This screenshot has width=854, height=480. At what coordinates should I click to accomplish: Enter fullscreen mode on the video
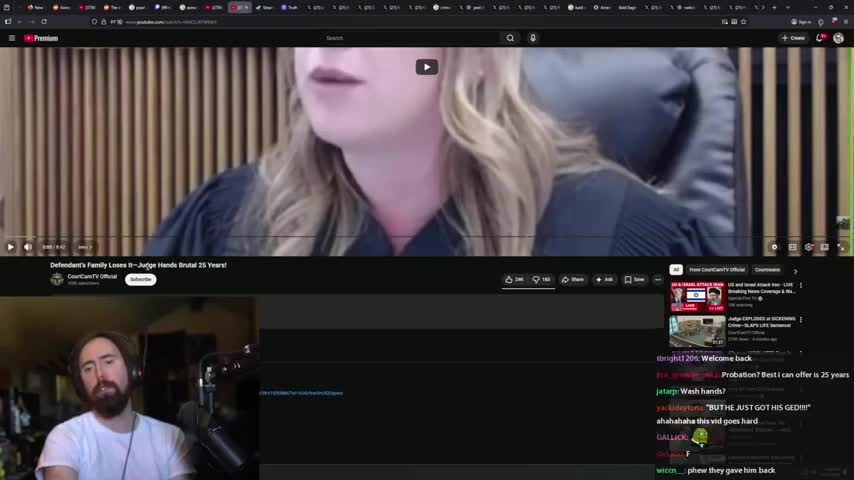(x=841, y=247)
